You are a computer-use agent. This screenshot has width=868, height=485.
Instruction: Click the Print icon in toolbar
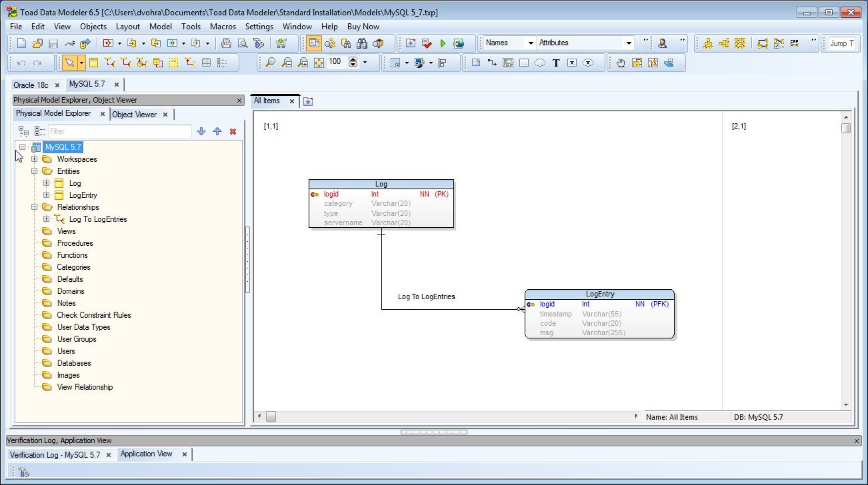(227, 43)
